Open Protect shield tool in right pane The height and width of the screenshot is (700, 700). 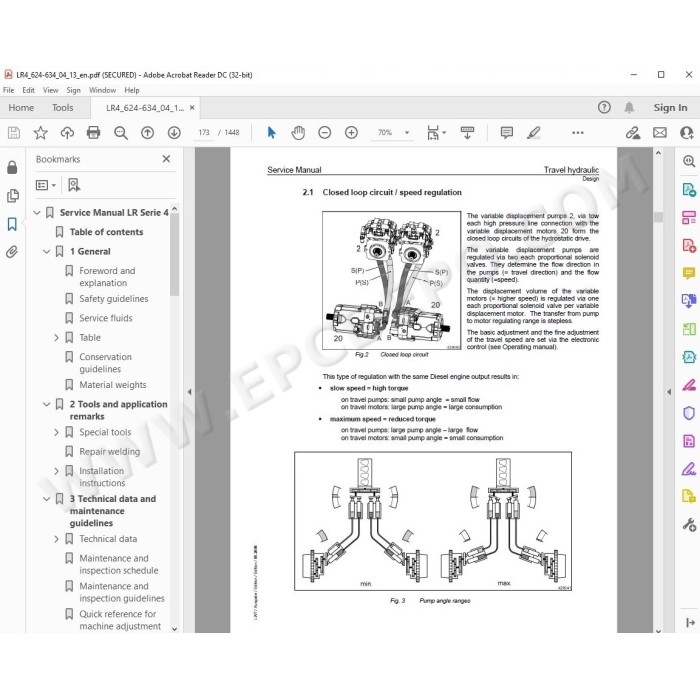coord(689,413)
